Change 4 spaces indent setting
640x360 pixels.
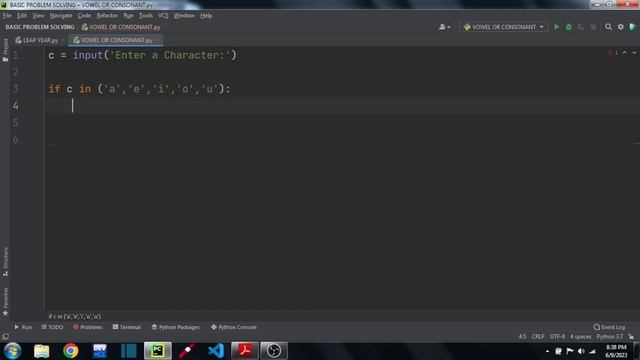pos(580,337)
